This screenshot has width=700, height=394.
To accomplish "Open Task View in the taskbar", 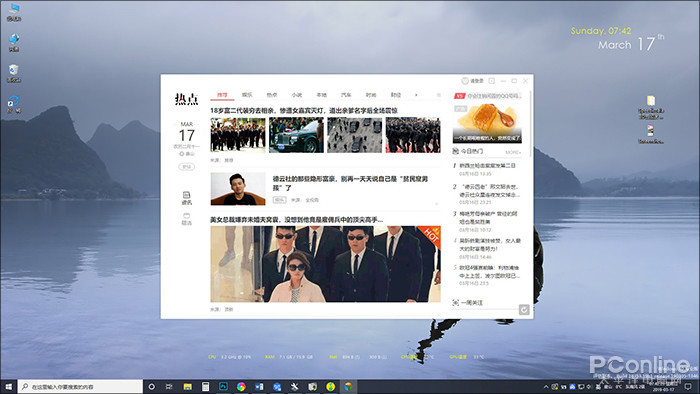I will tap(169, 386).
